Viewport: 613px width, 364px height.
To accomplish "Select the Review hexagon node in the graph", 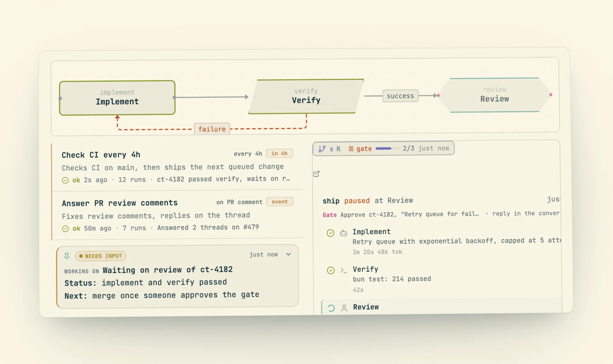I will click(x=494, y=95).
